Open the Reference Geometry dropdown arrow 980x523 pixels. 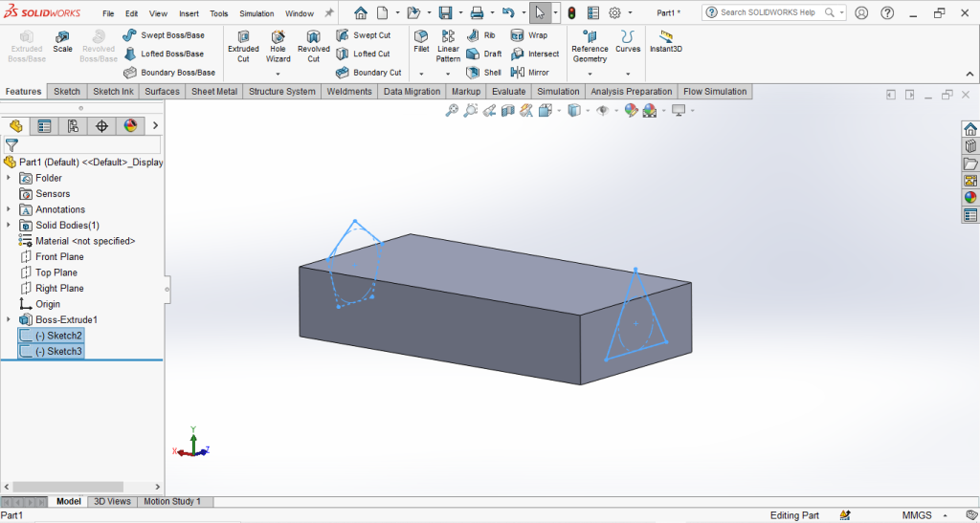590,74
